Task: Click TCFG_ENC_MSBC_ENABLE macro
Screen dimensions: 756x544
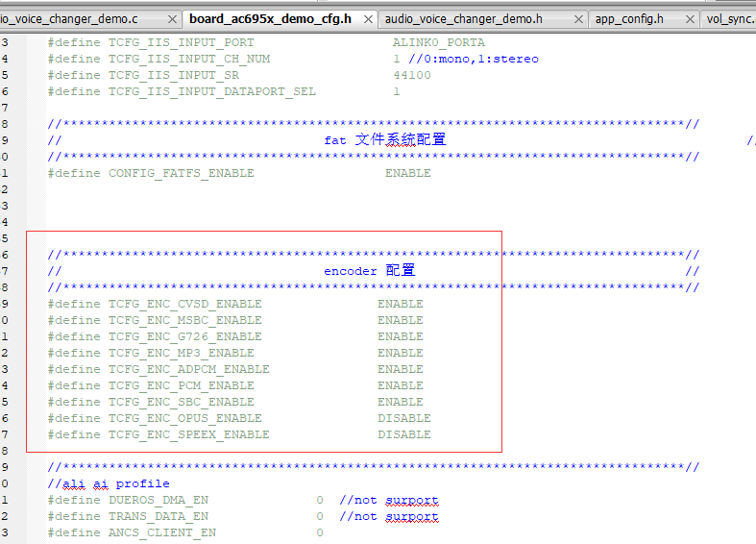Action: click(185, 320)
